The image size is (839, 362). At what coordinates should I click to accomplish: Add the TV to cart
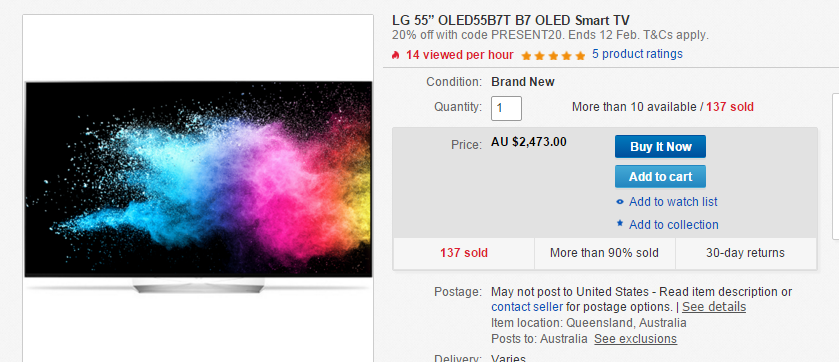coord(660,176)
